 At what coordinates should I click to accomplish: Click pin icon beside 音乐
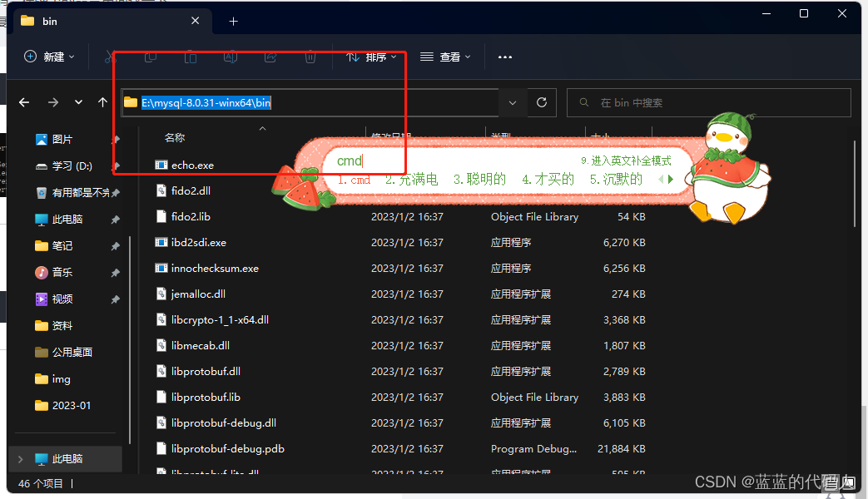(115, 273)
